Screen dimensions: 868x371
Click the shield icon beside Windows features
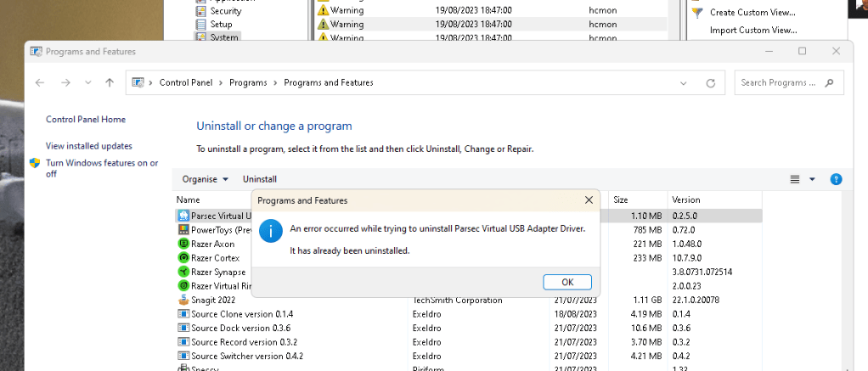click(x=35, y=163)
